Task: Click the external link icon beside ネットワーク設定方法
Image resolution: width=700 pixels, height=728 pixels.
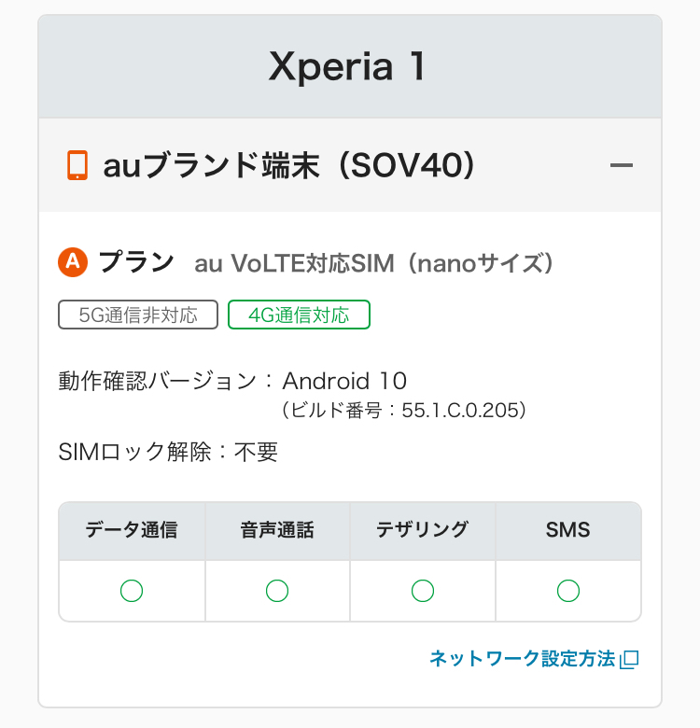Action: click(x=630, y=659)
